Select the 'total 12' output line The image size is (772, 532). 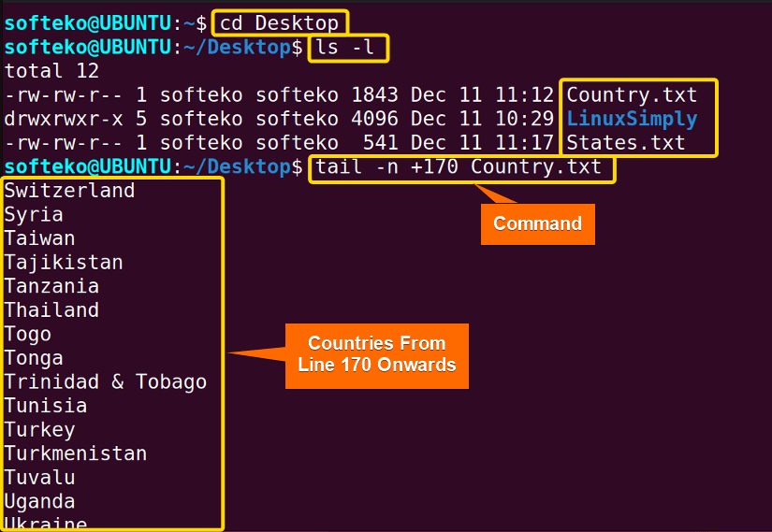[x=51, y=71]
